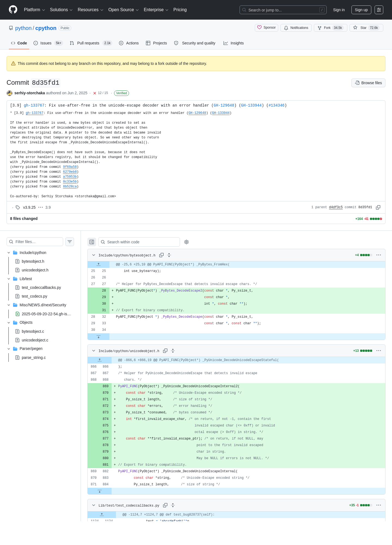Screen dimensions: 392x545
Task: Open GitHub homepage logo
Action: 13,10
